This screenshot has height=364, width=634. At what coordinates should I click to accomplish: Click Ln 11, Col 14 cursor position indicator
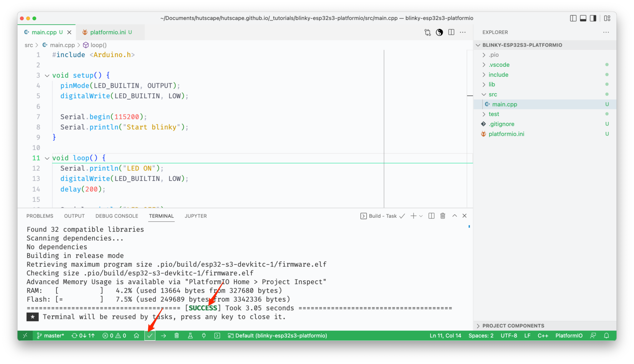tap(446, 335)
